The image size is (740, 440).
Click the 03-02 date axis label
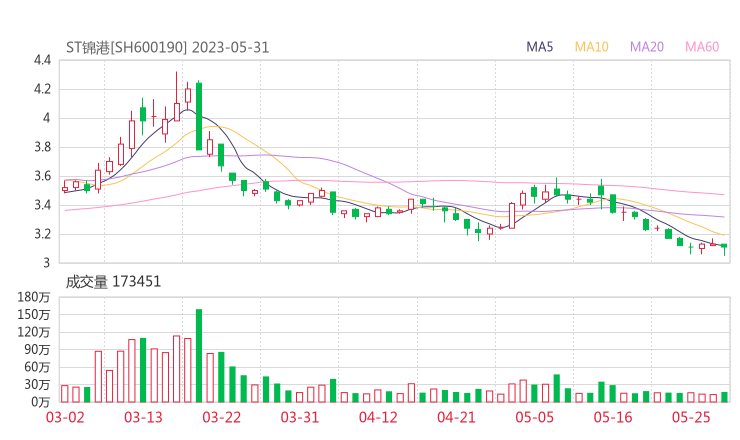[65, 417]
